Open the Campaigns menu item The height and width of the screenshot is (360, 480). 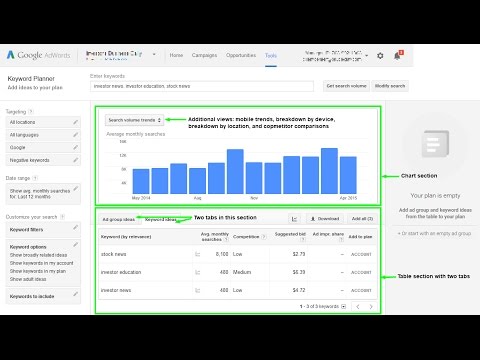pos(204,55)
